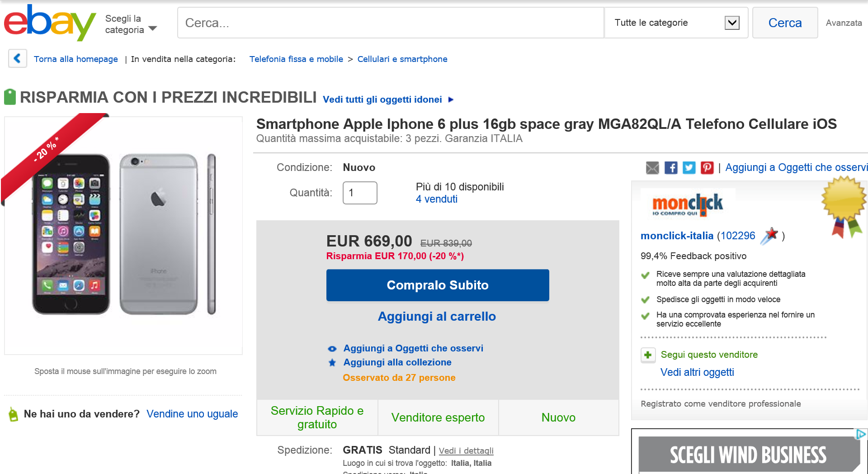Click the eBay logo

(x=50, y=23)
